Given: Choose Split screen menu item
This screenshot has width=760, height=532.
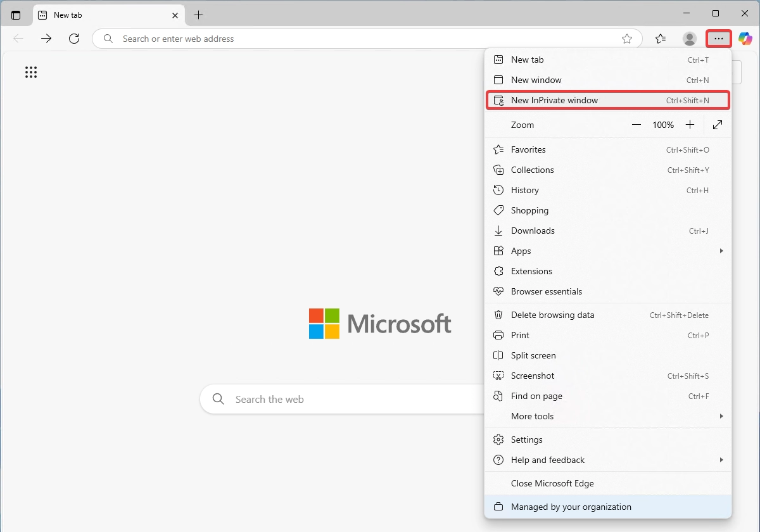Looking at the screenshot, I should coord(608,355).
